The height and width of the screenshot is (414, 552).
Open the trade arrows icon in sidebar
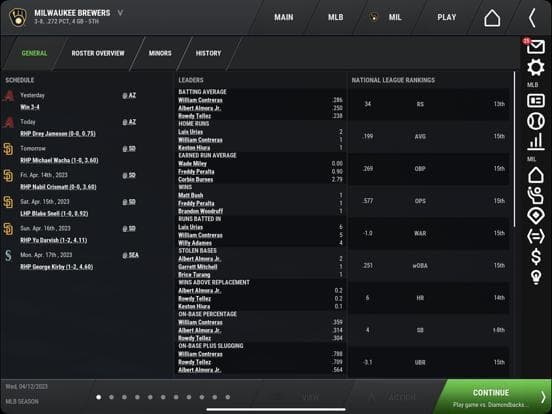(536, 236)
